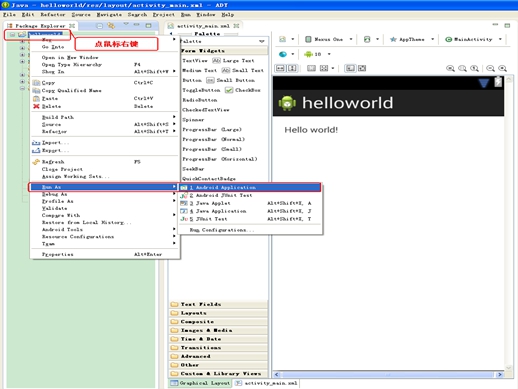518x389 pixels.
Task: Expand Custom & Library Views category
Action: pos(219,374)
